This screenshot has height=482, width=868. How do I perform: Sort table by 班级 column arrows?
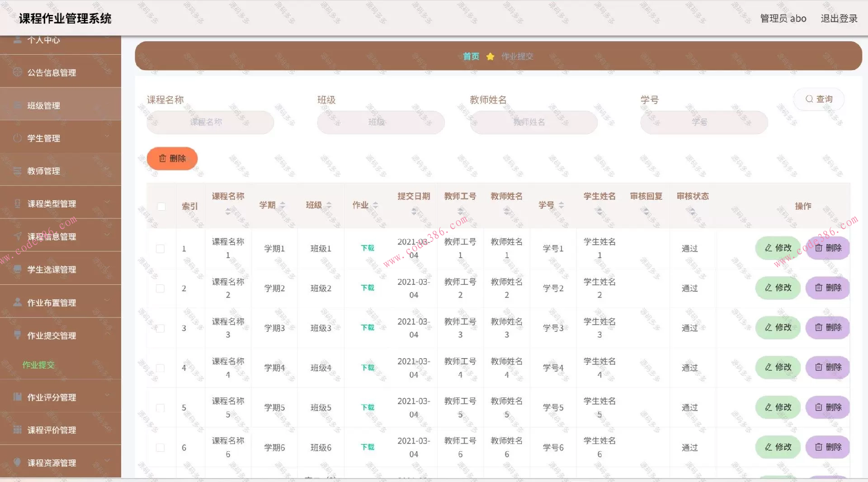(x=329, y=205)
